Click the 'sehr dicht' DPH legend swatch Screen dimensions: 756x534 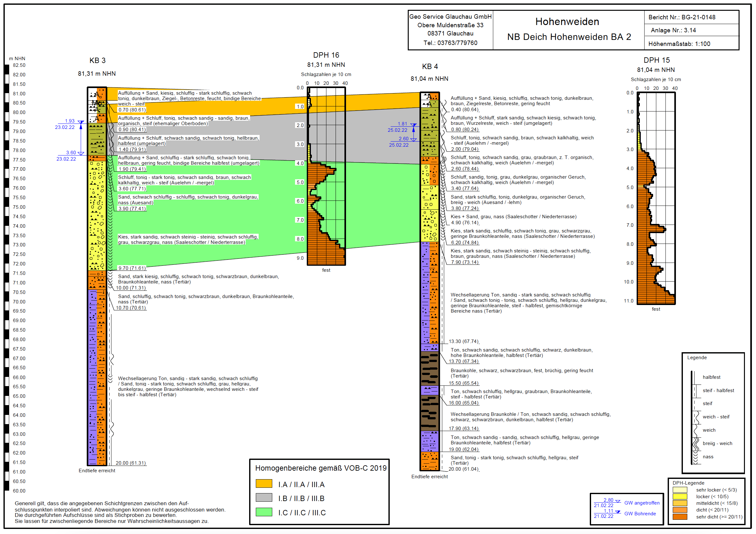coord(680,517)
